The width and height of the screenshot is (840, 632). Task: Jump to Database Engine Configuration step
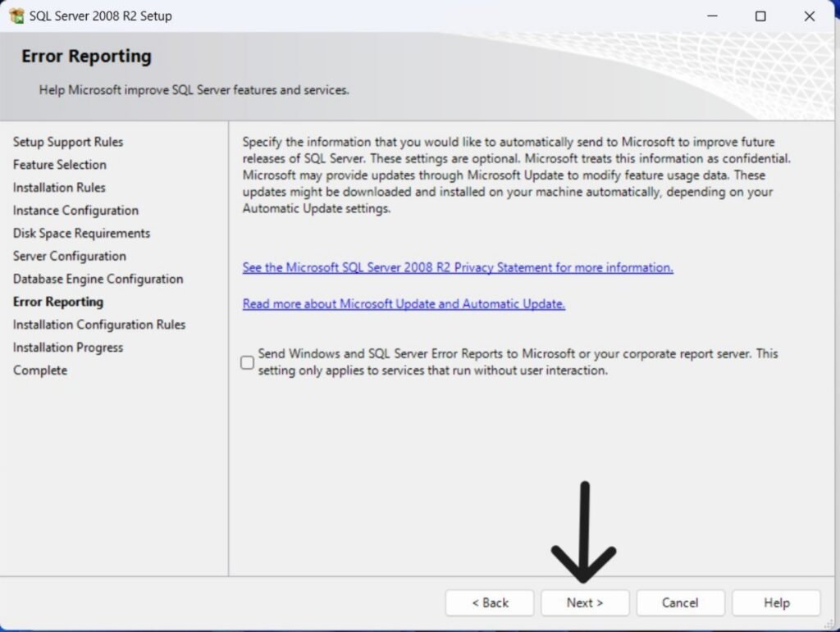coord(98,280)
